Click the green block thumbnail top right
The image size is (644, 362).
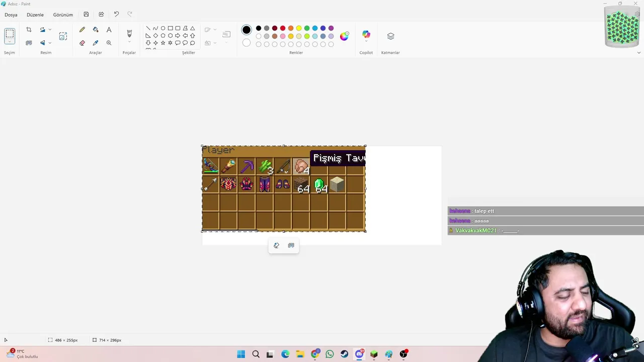point(622,27)
